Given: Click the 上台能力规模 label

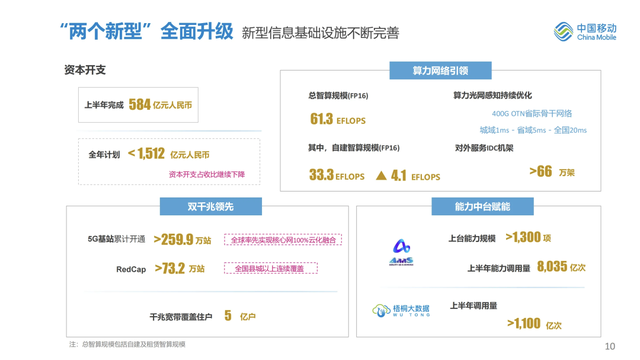Looking at the screenshot, I should coord(472,238).
